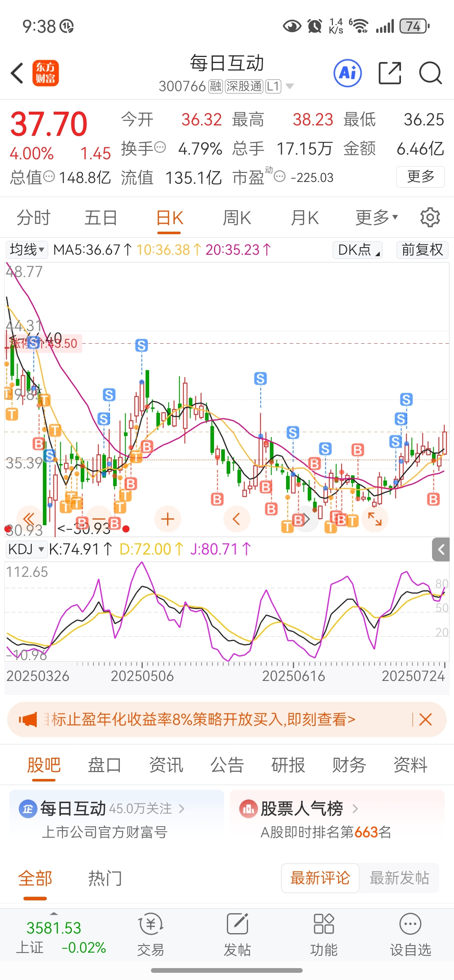Move chart left with single arrow
454x980 pixels.
click(236, 519)
